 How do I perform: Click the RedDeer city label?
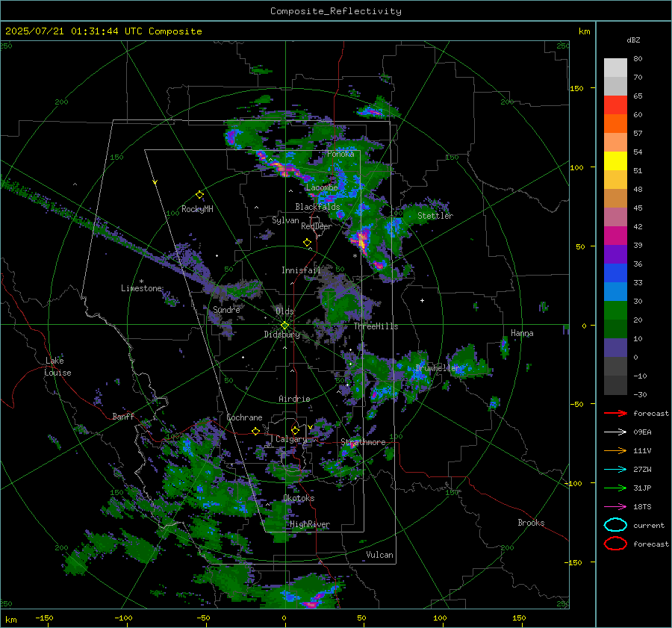(x=317, y=226)
